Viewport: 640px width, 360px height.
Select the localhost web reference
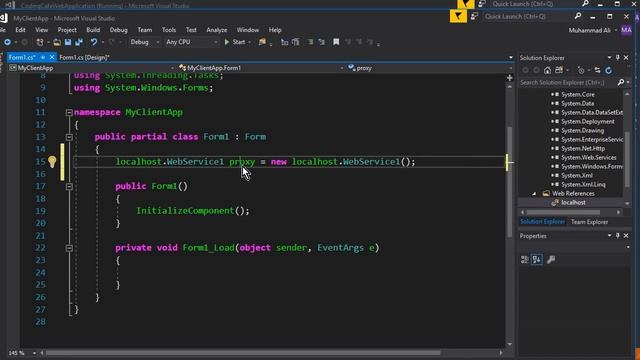click(x=573, y=202)
